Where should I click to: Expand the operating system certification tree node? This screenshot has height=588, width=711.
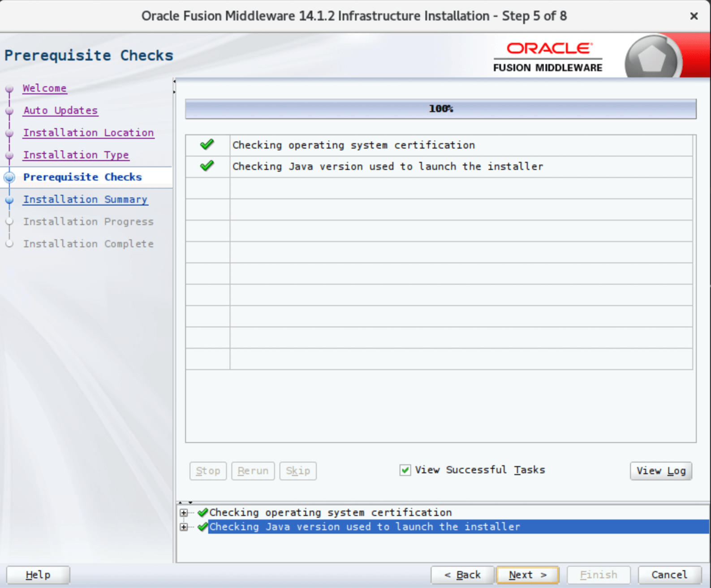click(x=184, y=512)
